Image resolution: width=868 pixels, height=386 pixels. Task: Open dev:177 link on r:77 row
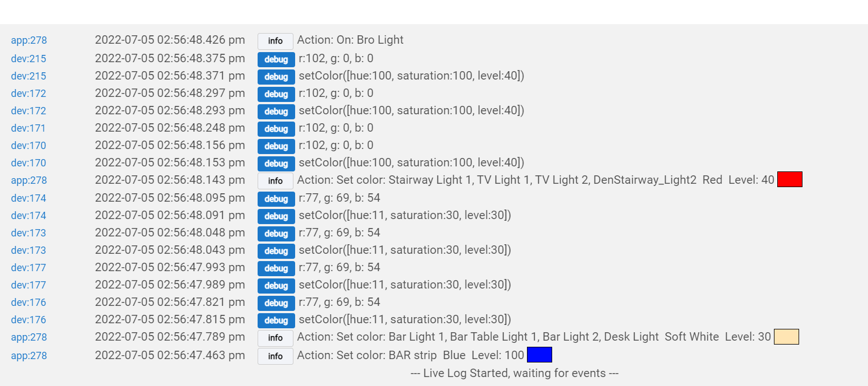click(x=29, y=268)
